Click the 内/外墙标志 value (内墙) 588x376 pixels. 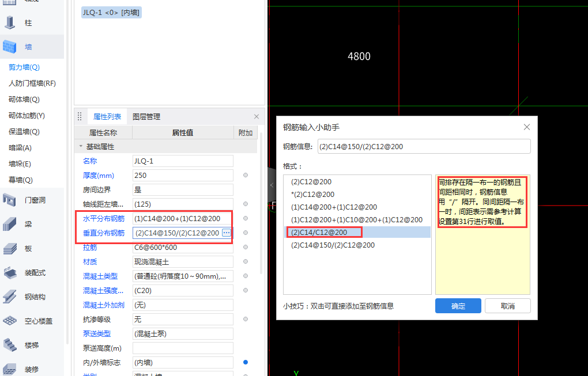(x=183, y=362)
